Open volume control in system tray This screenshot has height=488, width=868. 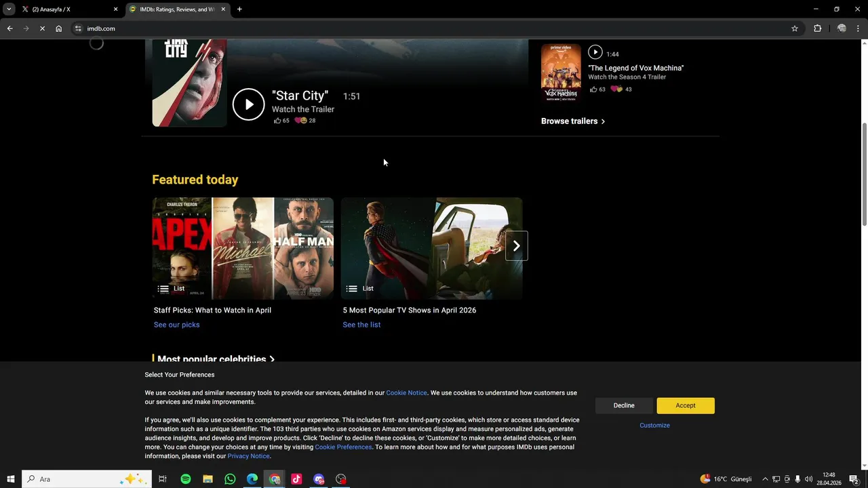point(808,479)
